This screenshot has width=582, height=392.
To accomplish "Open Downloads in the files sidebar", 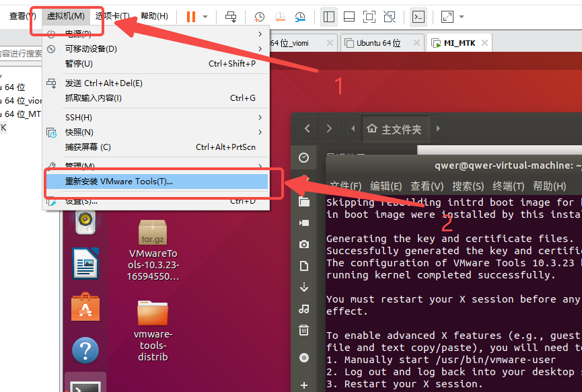I will 304,287.
